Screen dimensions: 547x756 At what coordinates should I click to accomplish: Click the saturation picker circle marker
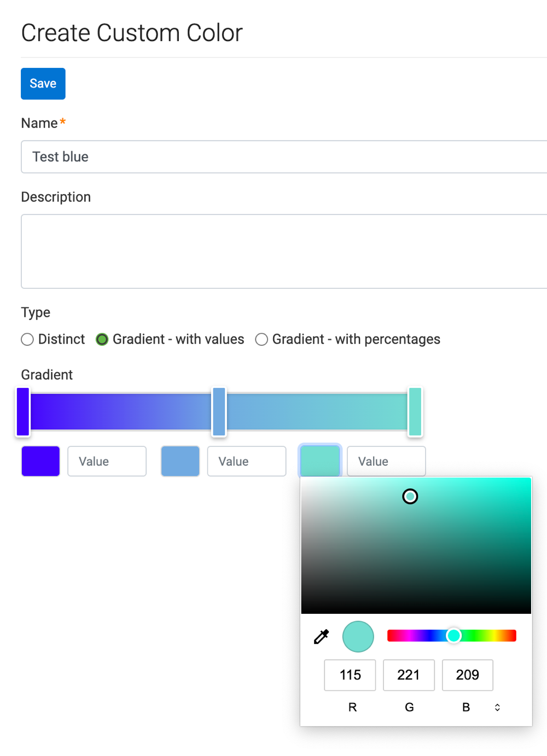tap(410, 496)
